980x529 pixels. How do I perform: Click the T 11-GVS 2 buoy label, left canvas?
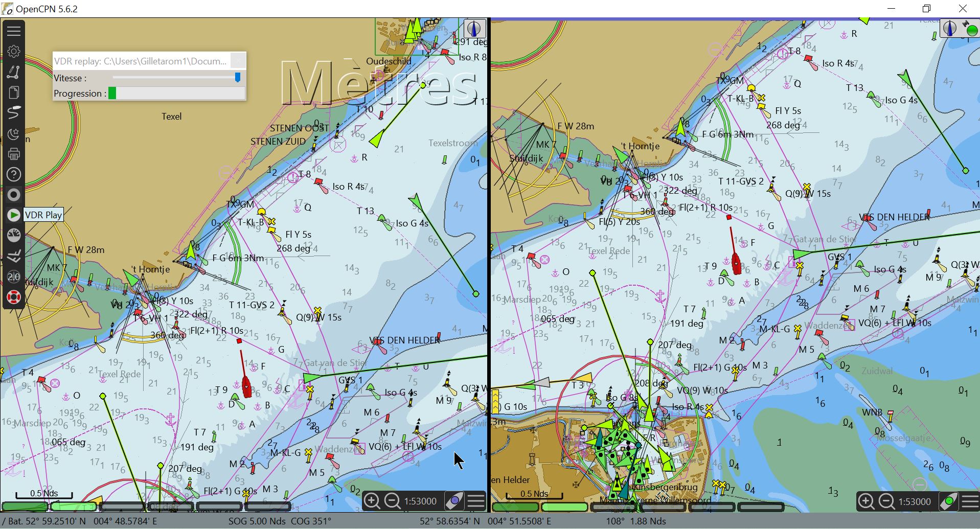(252, 305)
